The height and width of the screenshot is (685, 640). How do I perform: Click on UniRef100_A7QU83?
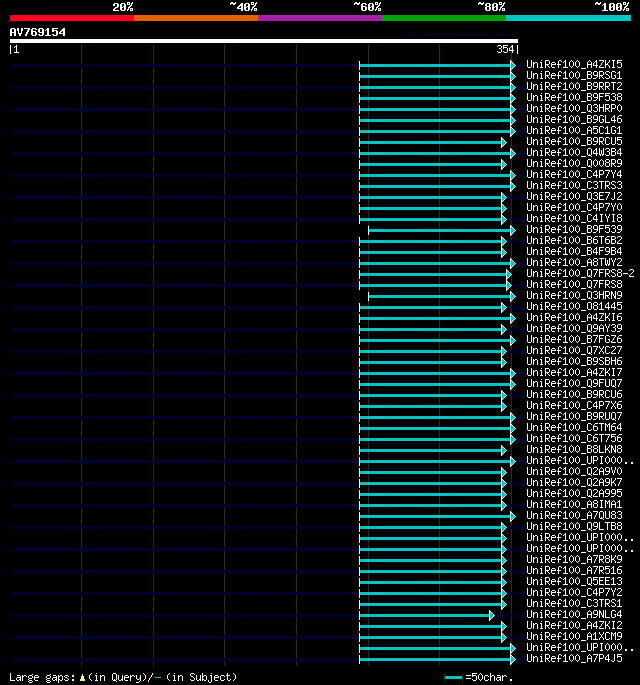click(574, 515)
